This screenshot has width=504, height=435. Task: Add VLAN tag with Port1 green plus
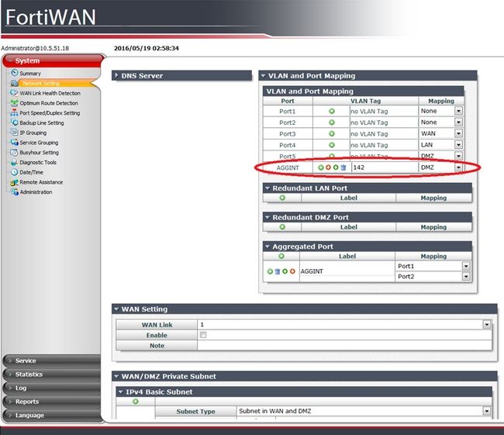[332, 111]
